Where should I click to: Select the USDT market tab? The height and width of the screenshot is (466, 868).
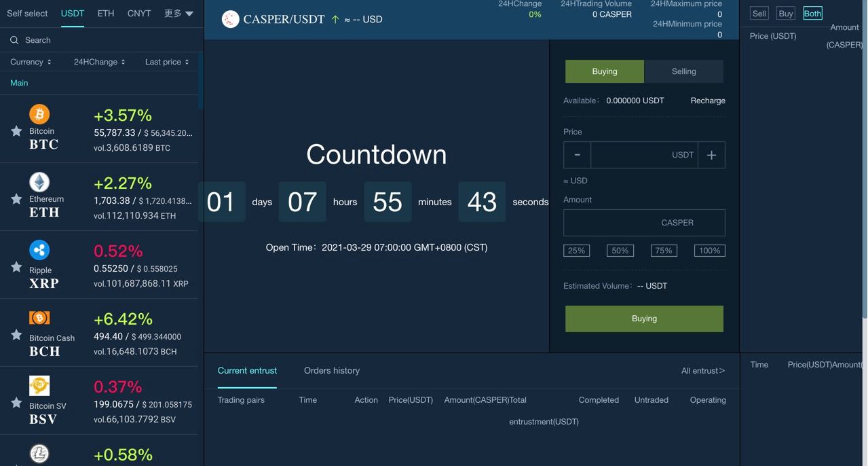(73, 14)
